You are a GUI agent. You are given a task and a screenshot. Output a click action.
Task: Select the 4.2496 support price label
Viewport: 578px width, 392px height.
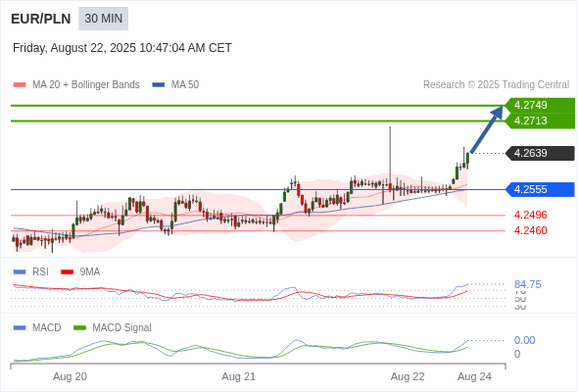click(530, 215)
